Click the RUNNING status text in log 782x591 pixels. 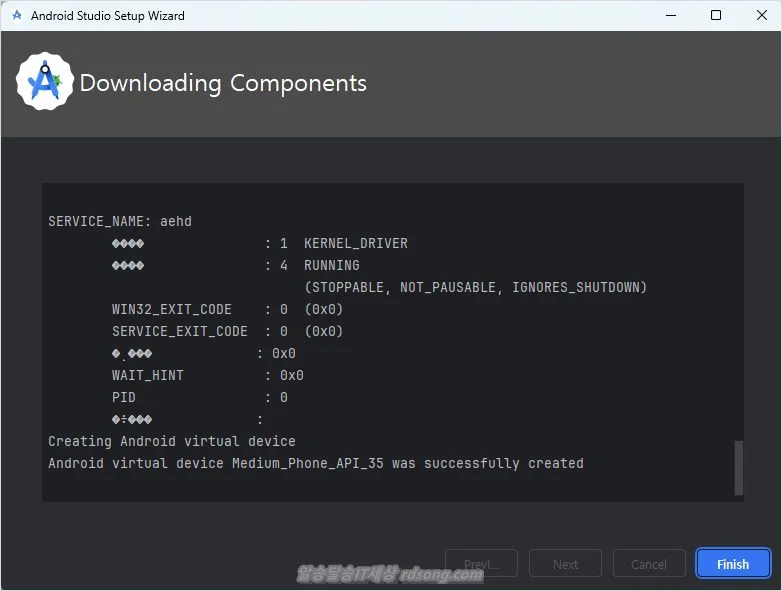point(332,265)
